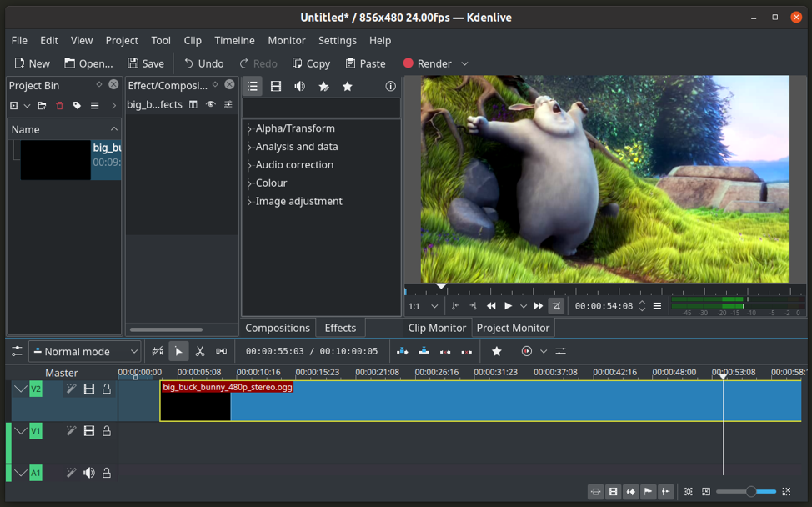Adjust the timeline zoom slider

(x=750, y=492)
